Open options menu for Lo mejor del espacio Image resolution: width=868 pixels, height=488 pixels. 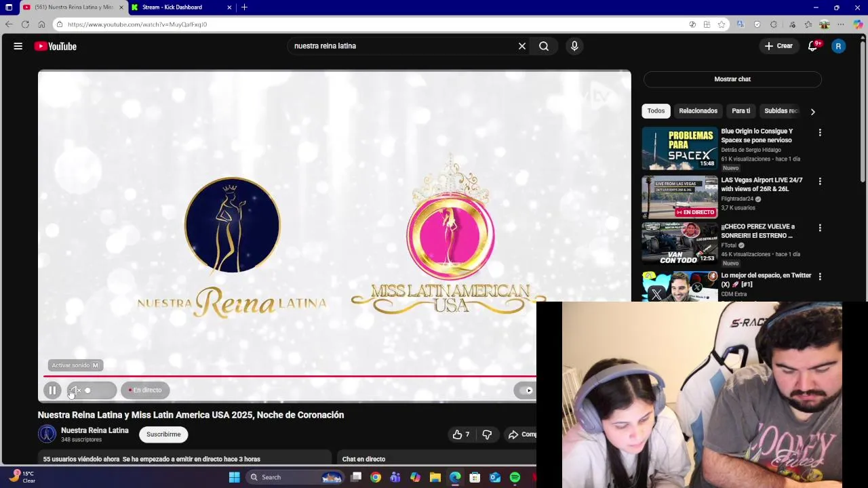820,277
